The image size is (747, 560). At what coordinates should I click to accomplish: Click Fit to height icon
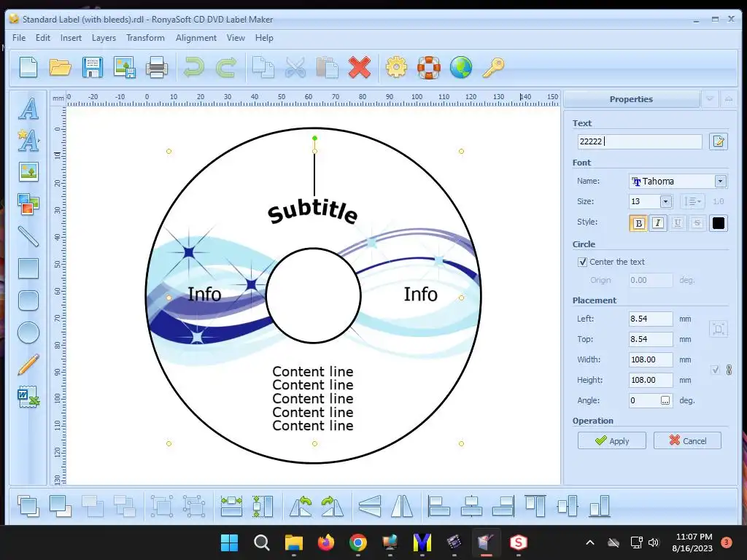tap(263, 506)
